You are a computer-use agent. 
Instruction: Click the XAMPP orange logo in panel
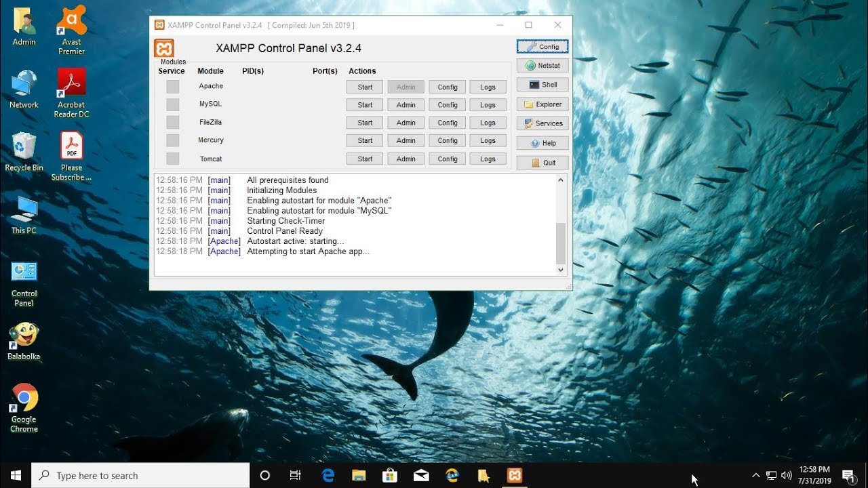[x=164, y=48]
